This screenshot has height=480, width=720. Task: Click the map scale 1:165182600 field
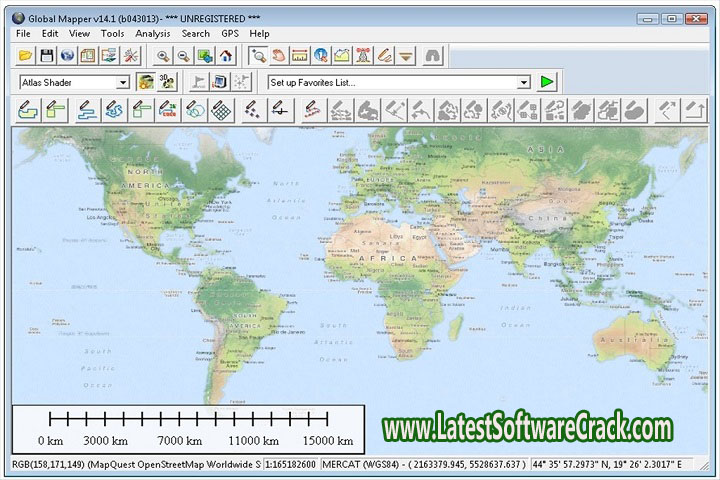click(x=291, y=464)
